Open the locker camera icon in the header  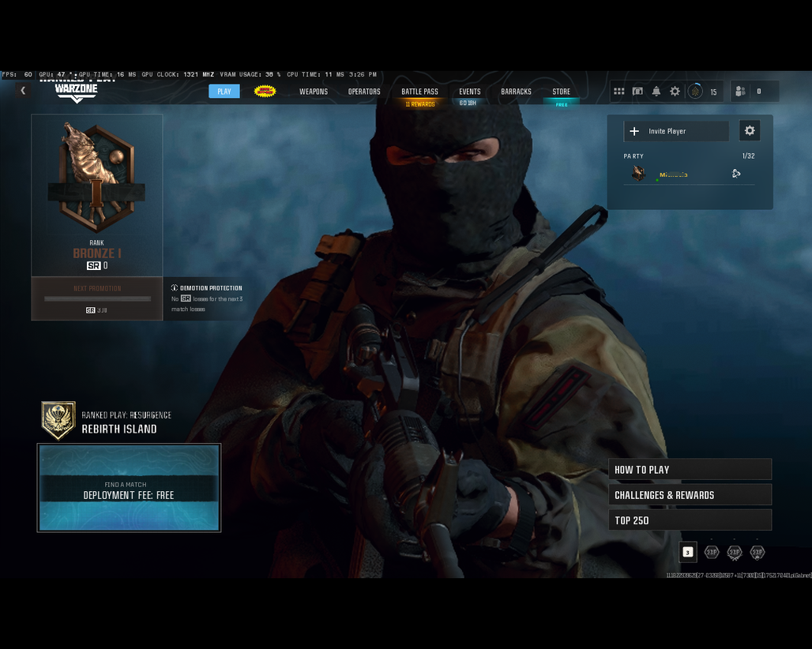637,92
